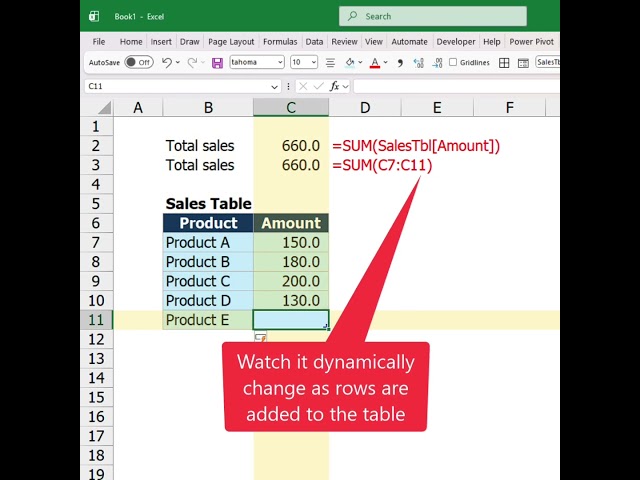Open the Data ribbon tab
This screenshot has width=640, height=480.
[314, 42]
